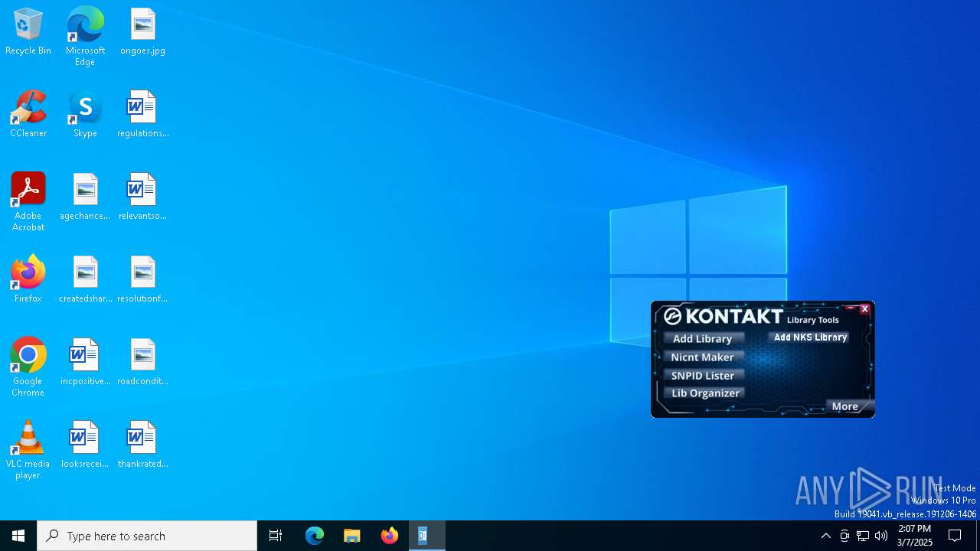The width and height of the screenshot is (980, 551).
Task: Select the Recycle Bin desktop icon
Action: tap(28, 32)
